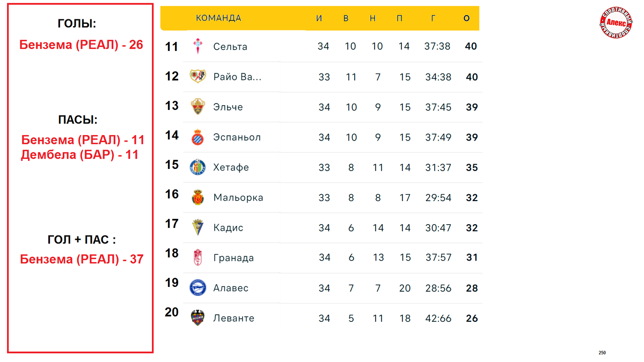Open the Getafe club crest
The height and width of the screenshot is (362, 644).
click(197, 167)
